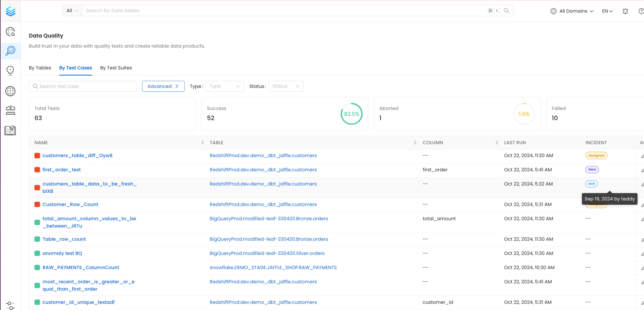Screen dimensions: 644x310
Task: Toggle sorting on the NAME column
Action: (203, 142)
